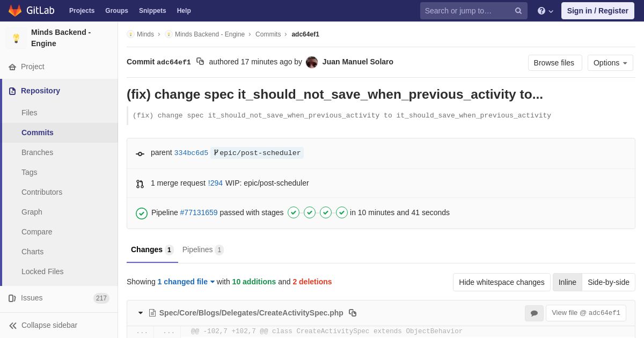Hide whitespace changes
644x338 pixels.
point(502,282)
